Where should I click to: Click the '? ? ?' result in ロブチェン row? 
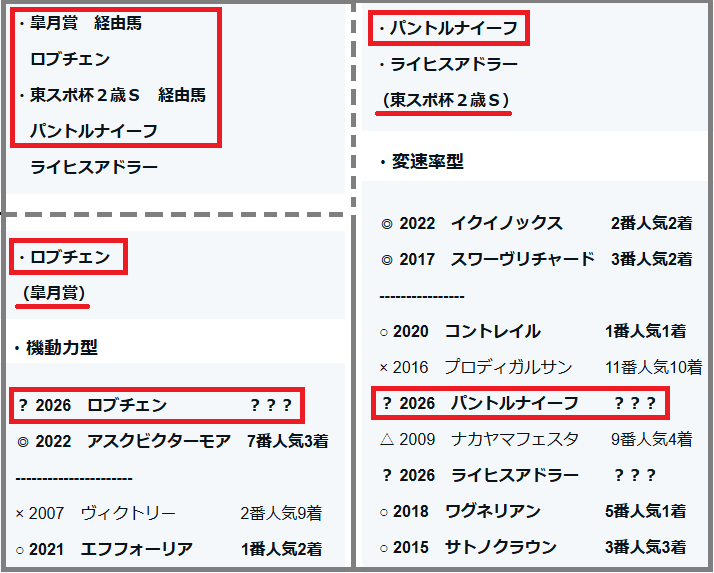[x=271, y=405]
